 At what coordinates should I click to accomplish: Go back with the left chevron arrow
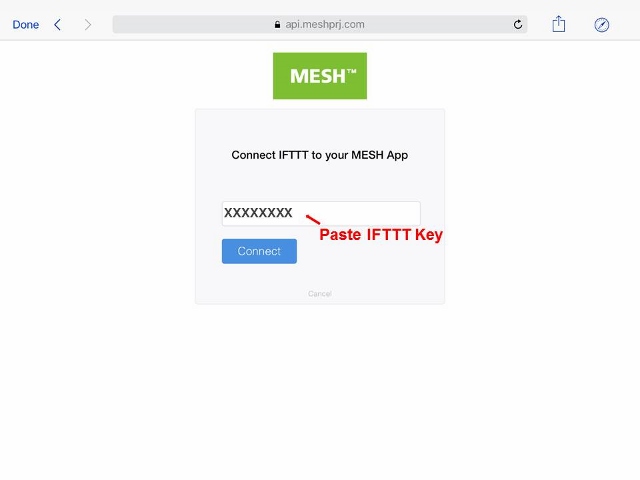point(58,24)
